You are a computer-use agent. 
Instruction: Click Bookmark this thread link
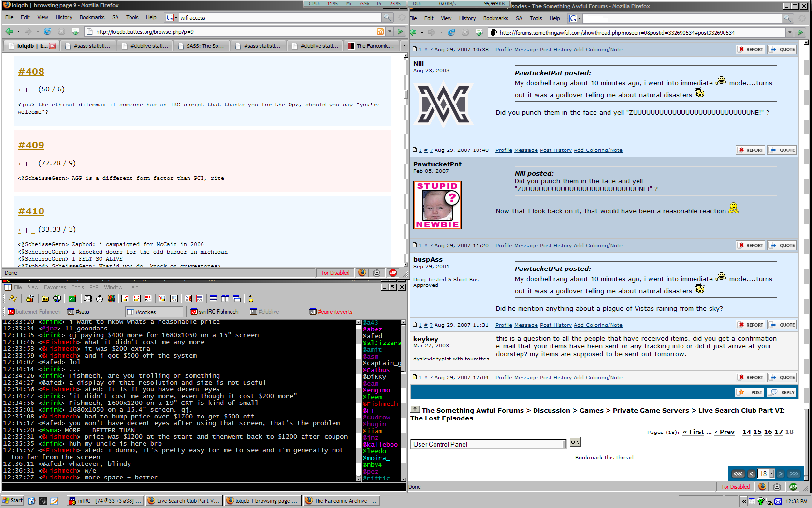[604, 457]
